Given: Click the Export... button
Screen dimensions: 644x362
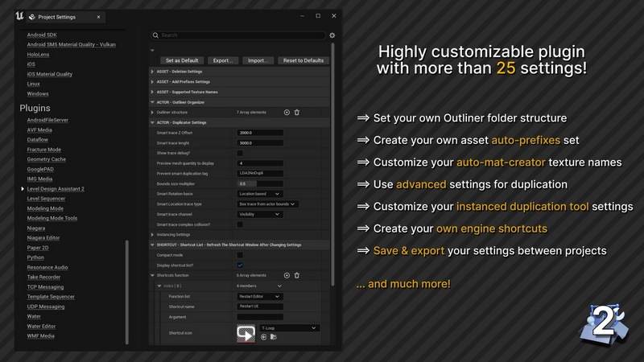Looking at the screenshot, I should (222, 60).
